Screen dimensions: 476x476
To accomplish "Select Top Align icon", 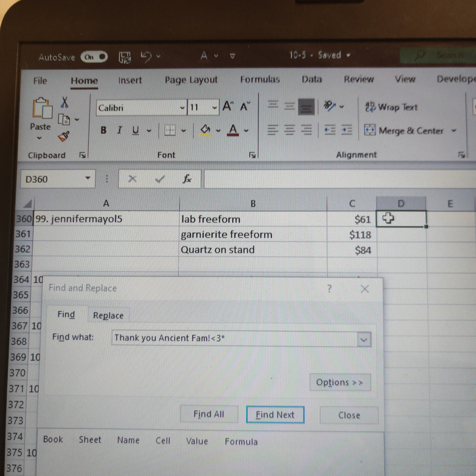I will 273,106.
